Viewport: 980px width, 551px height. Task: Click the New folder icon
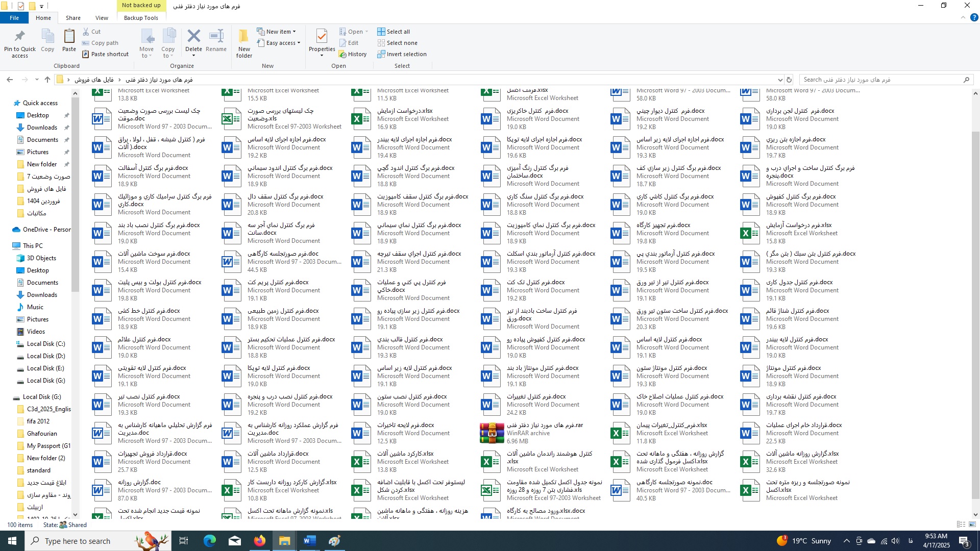tap(244, 37)
